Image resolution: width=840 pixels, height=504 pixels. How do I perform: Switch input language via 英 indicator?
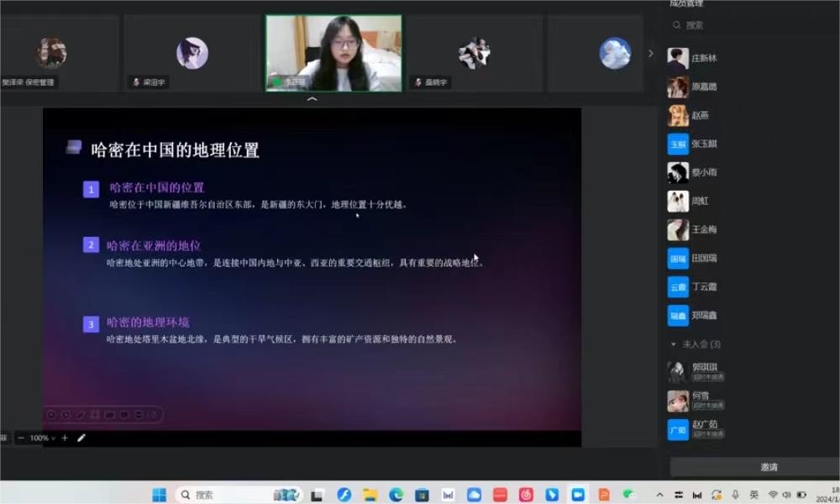(x=754, y=495)
